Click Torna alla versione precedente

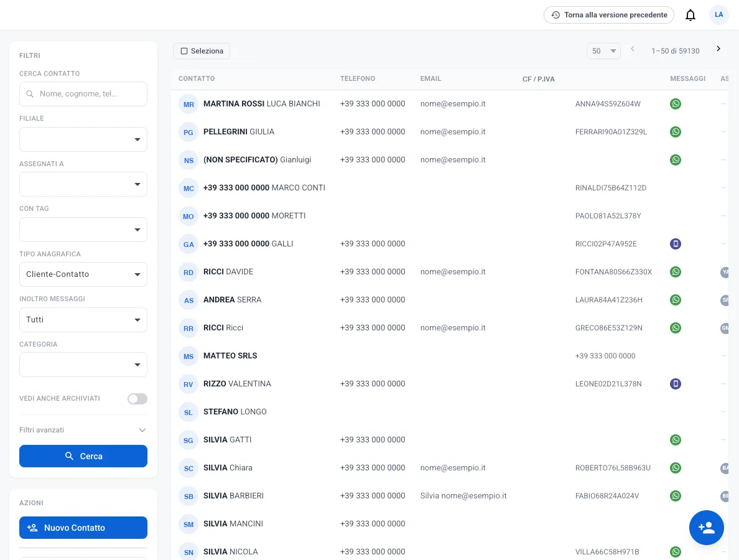608,15
